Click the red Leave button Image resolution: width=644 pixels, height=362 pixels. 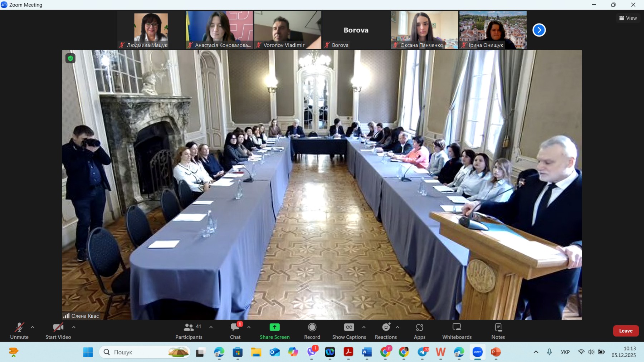click(x=625, y=331)
